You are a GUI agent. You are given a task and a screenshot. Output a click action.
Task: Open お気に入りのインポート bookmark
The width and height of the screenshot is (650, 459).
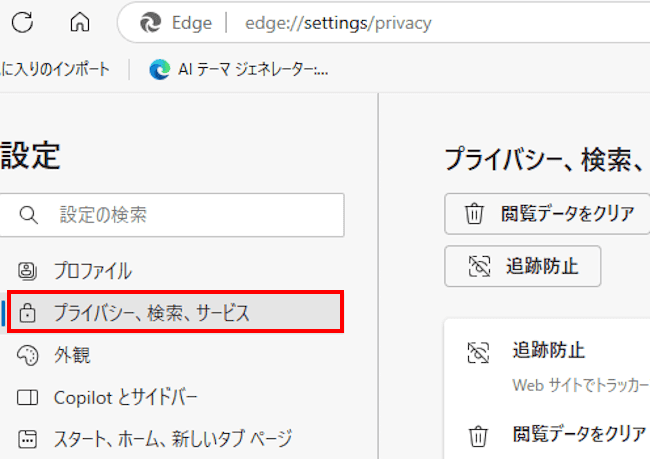(x=55, y=69)
